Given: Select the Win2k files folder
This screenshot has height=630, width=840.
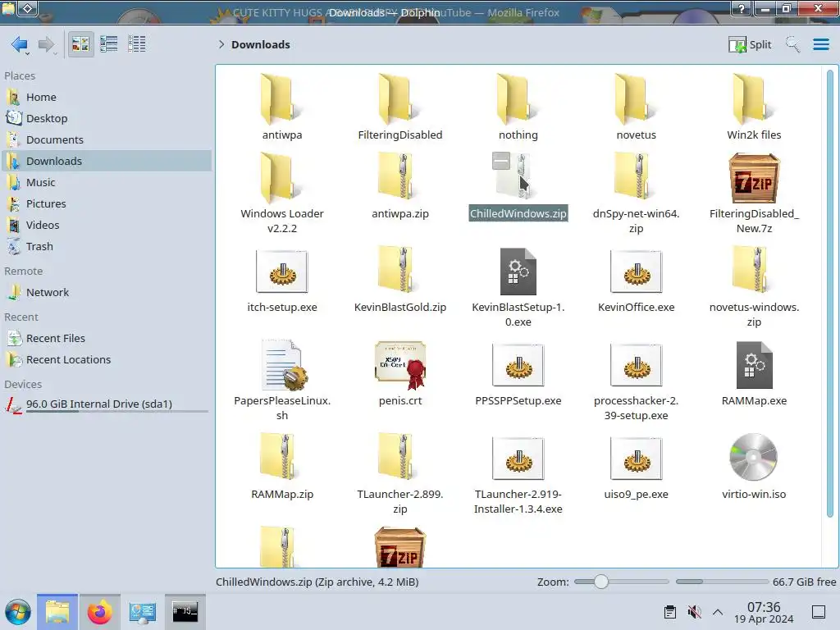Looking at the screenshot, I should [754, 107].
